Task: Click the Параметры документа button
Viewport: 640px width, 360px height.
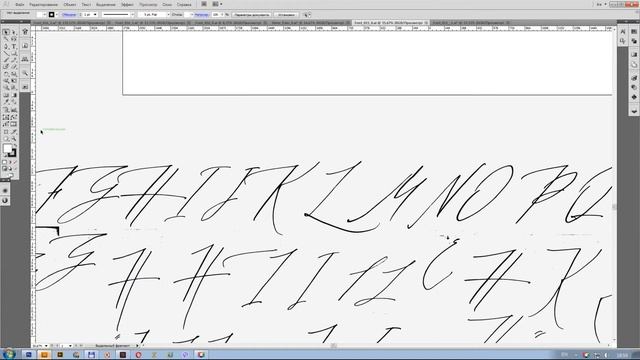Action: (x=252, y=15)
